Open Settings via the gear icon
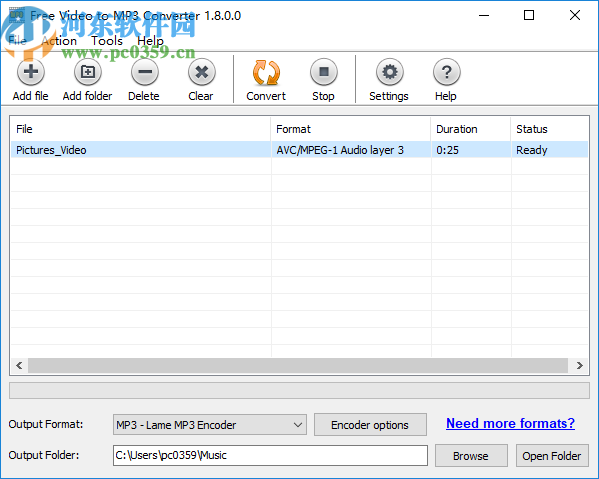Image resolution: width=599 pixels, height=479 pixels. point(389,72)
